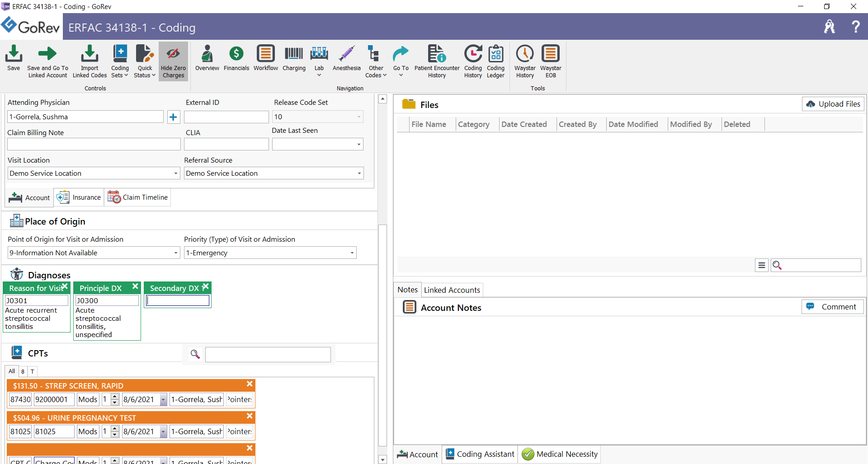Click the Upload Files button

pyautogui.click(x=833, y=104)
